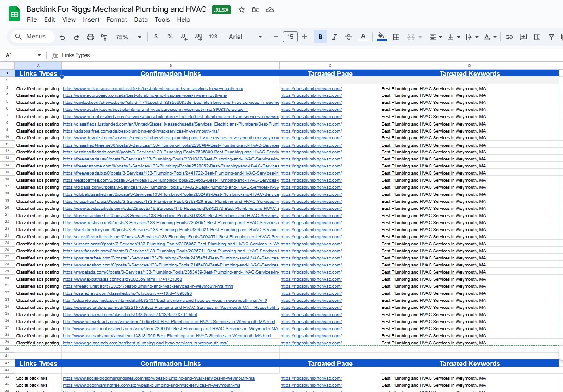The width and height of the screenshot is (563, 392).
Task: Expand the merge type dropdown arrow
Action: point(420,37)
